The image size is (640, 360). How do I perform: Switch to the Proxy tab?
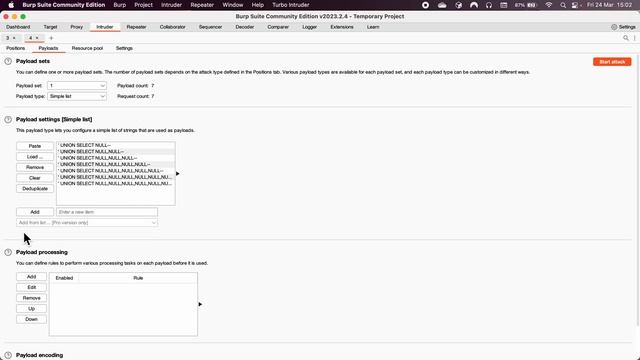coord(76,27)
